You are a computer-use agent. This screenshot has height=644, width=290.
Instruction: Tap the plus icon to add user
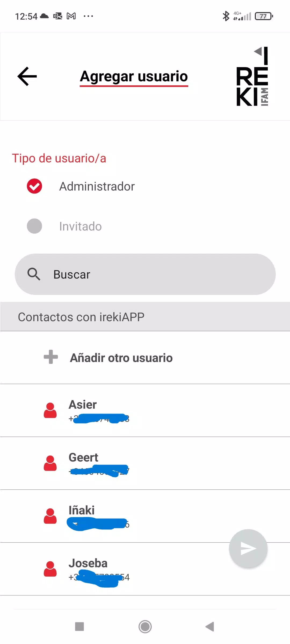click(51, 357)
